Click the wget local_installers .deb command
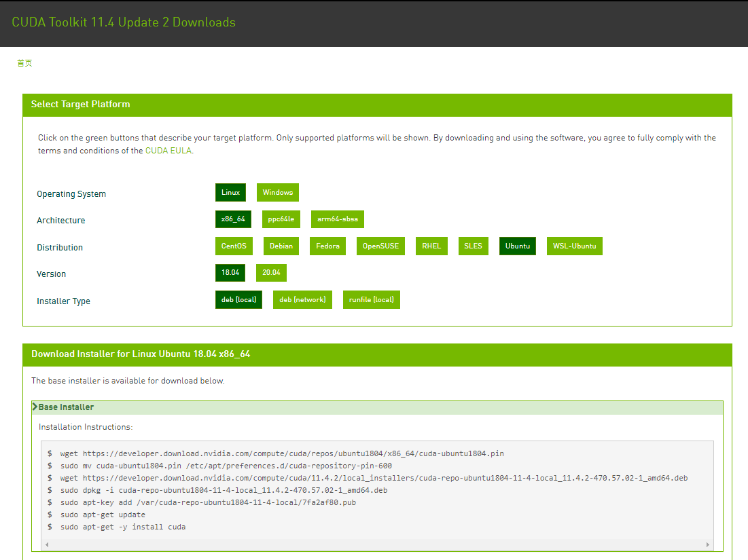This screenshot has height=560, width=748. tap(374, 478)
